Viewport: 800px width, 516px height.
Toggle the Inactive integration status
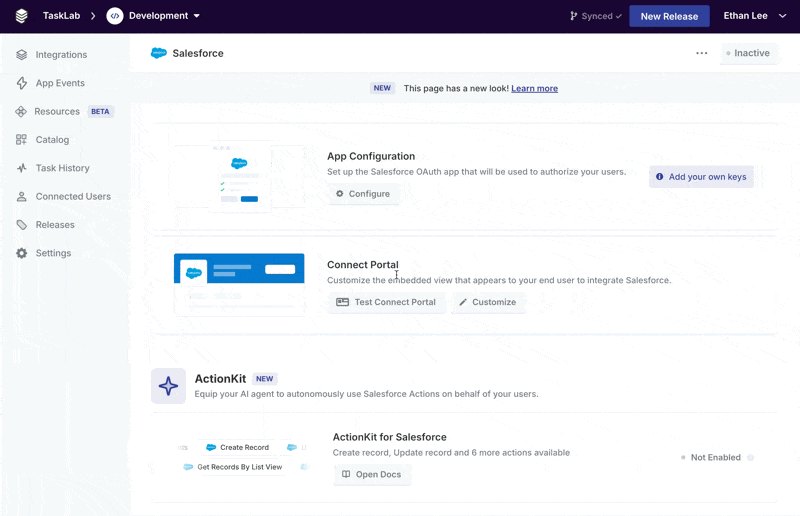748,53
